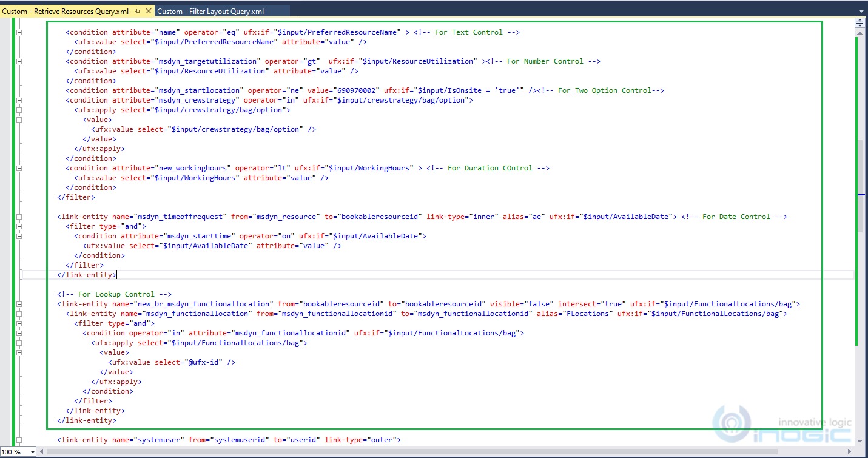
Task: Collapse the msdyn_functionallocation filter block
Action: tap(19, 323)
